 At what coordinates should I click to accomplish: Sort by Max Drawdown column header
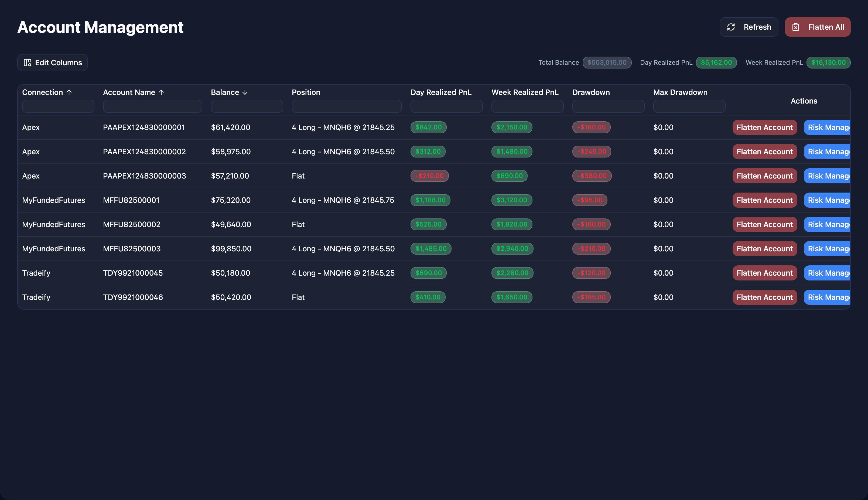point(680,93)
